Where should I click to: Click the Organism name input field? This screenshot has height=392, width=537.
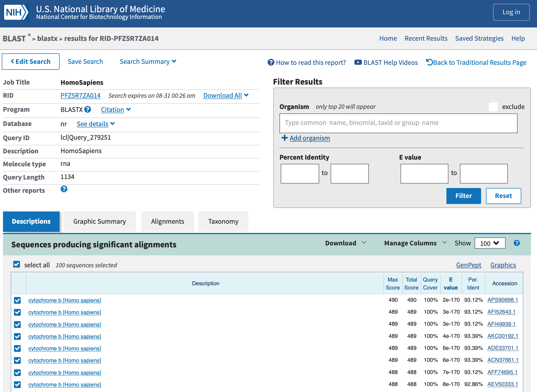point(398,123)
